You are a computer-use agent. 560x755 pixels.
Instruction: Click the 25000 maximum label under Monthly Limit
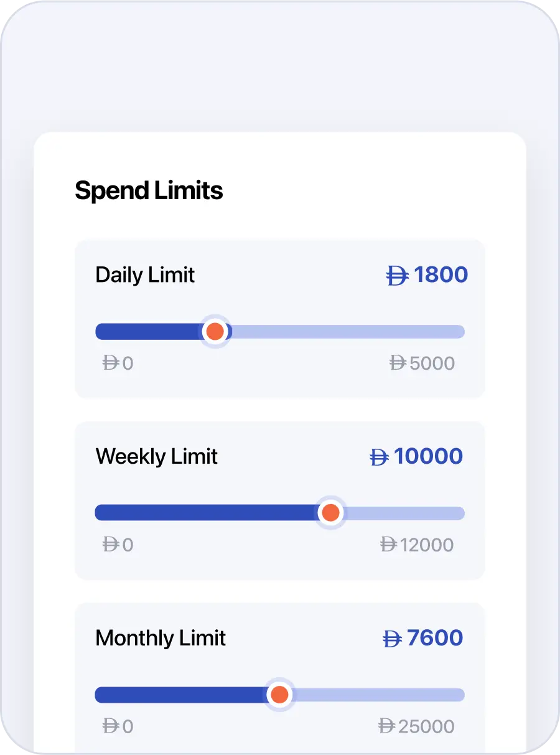pos(426,726)
